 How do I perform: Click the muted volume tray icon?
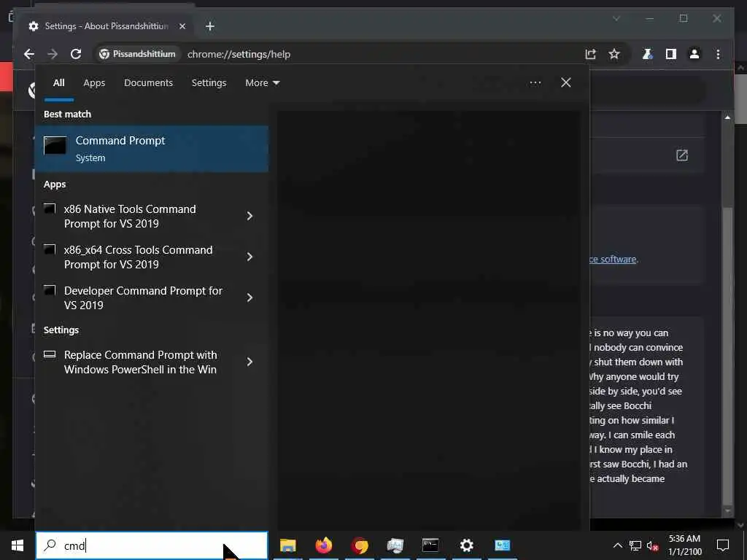[652, 545]
